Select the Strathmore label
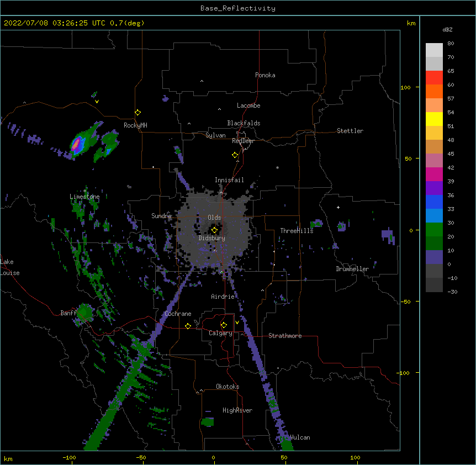 285,336
